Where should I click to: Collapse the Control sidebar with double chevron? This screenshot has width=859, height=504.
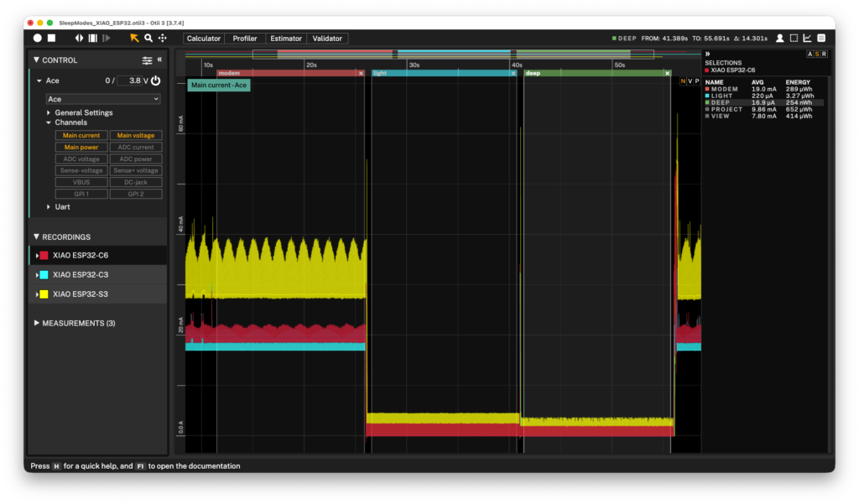(159, 60)
